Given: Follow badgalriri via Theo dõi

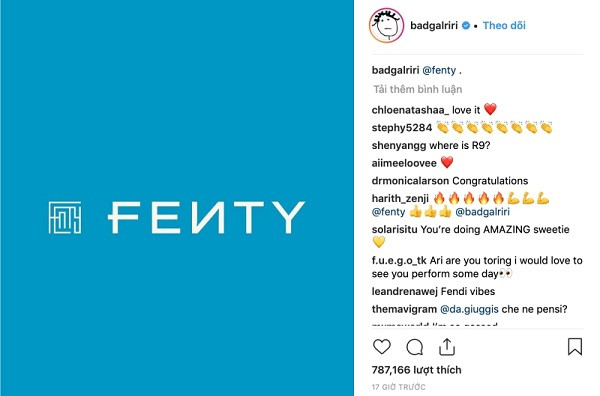Looking at the screenshot, I should [504, 26].
